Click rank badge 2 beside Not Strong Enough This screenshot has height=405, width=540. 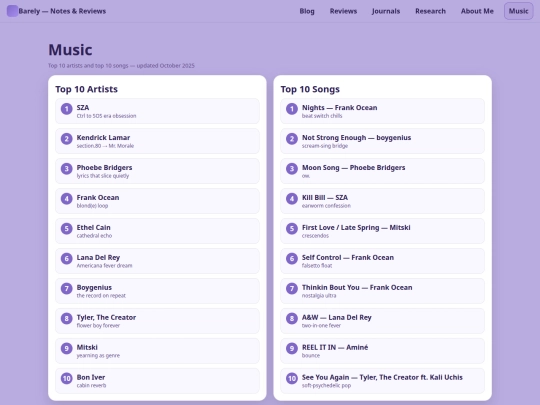pos(292,139)
